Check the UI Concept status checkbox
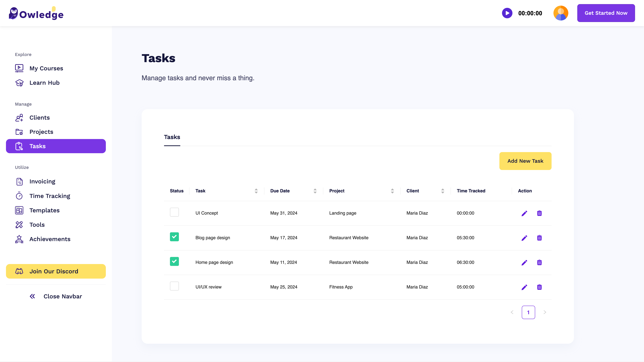 174,212
